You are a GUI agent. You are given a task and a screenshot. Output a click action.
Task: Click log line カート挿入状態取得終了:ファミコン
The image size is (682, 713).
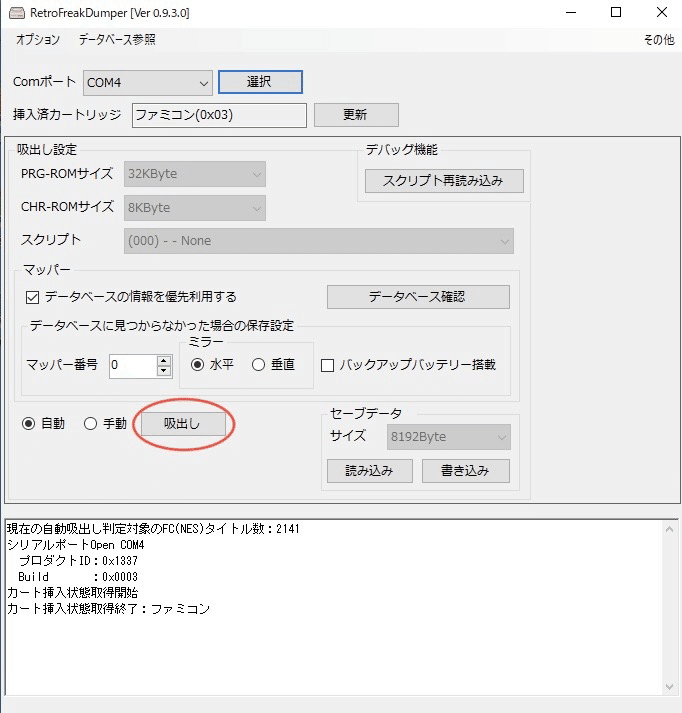pos(108,608)
